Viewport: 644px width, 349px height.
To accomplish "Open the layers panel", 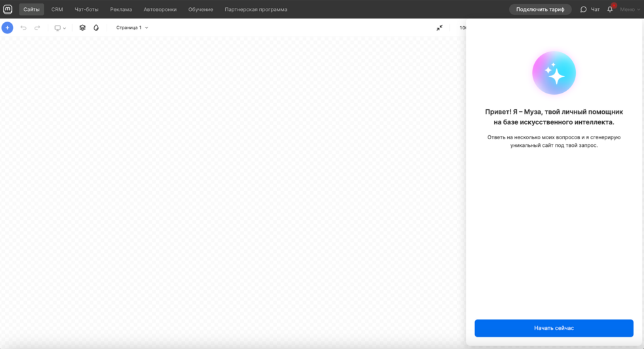I will [82, 27].
